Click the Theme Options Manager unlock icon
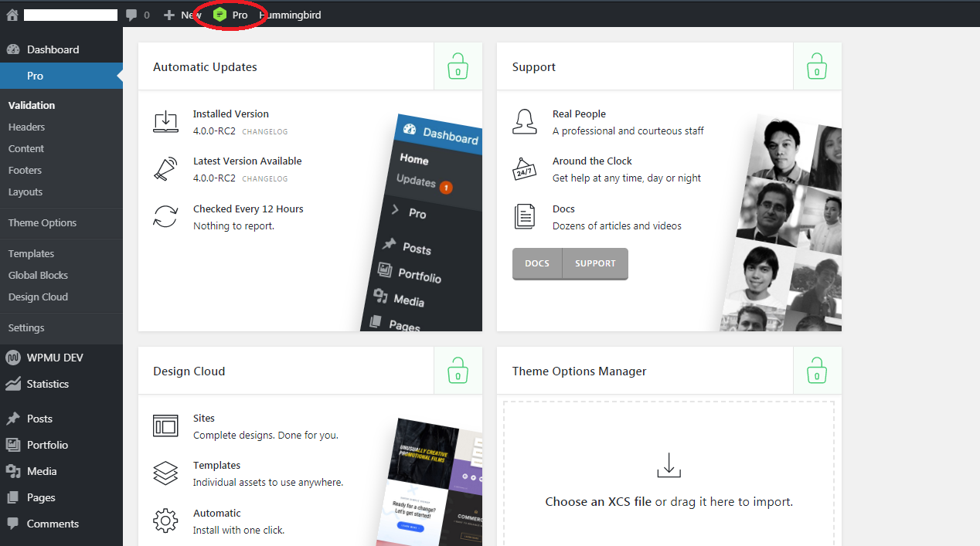Viewport: 980px width, 546px height. (x=817, y=371)
